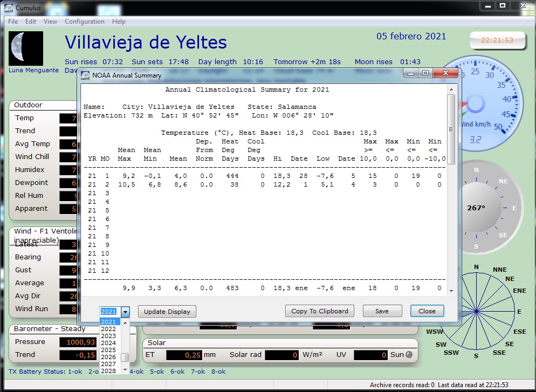Click the Dewpoint label in Outdoor panel
This screenshot has height=392, width=536.
31,182
